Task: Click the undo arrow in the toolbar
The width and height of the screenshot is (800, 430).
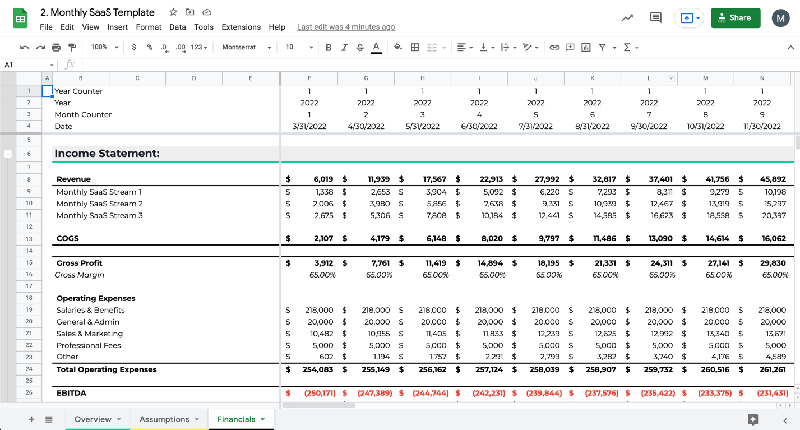Action: click(x=24, y=46)
